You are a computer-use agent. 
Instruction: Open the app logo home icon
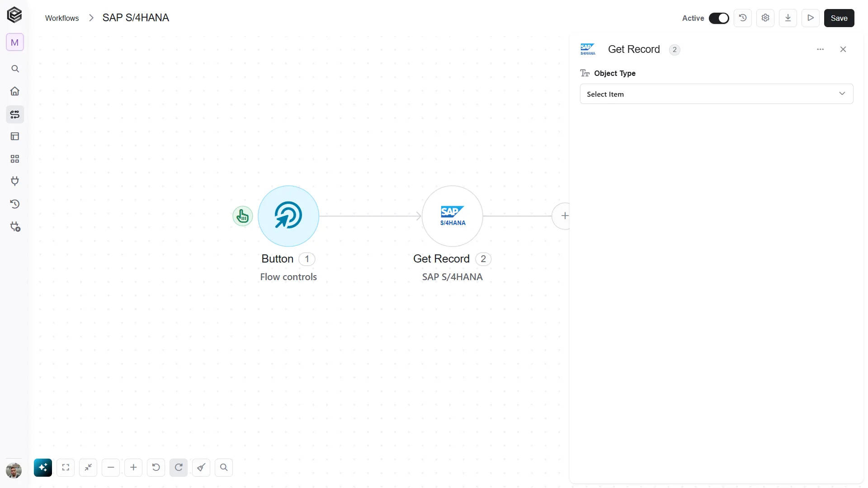coord(14,15)
